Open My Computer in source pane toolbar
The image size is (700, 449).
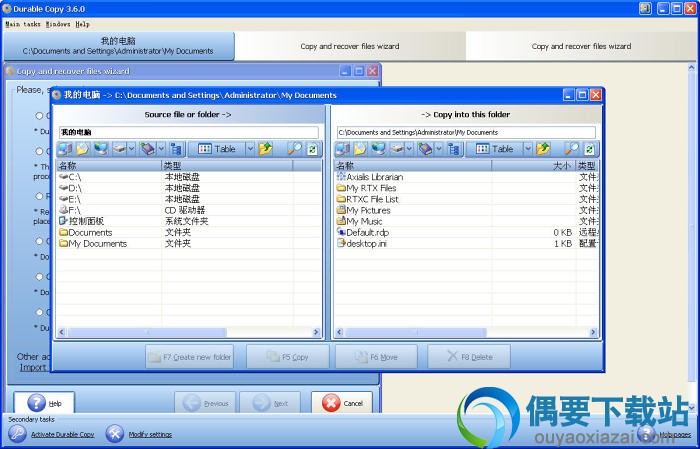coord(65,149)
